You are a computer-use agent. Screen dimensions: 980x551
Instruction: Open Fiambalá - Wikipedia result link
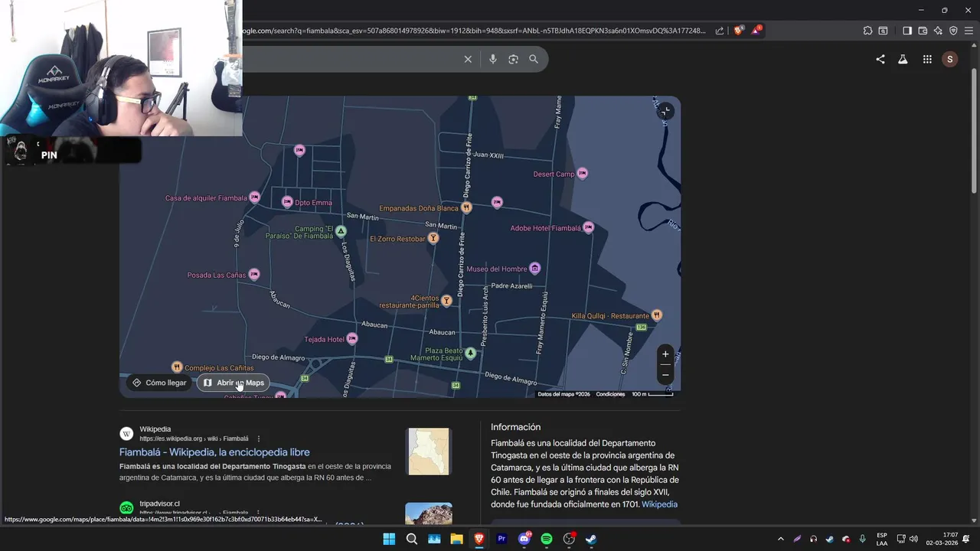point(214,452)
